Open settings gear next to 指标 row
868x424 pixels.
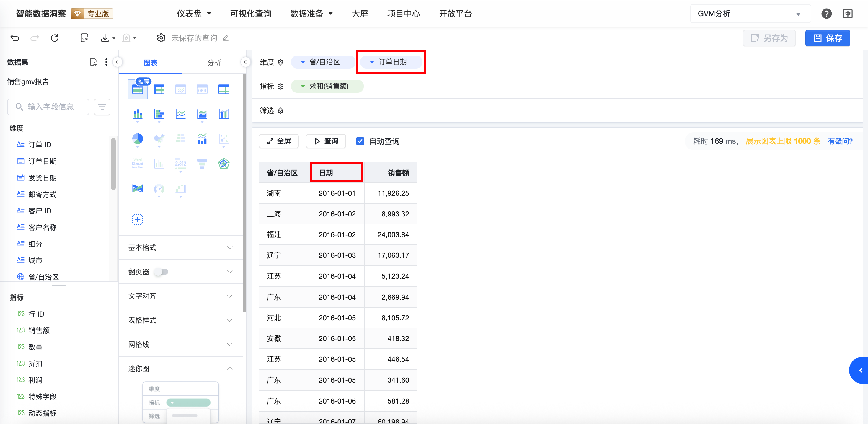pyautogui.click(x=280, y=87)
